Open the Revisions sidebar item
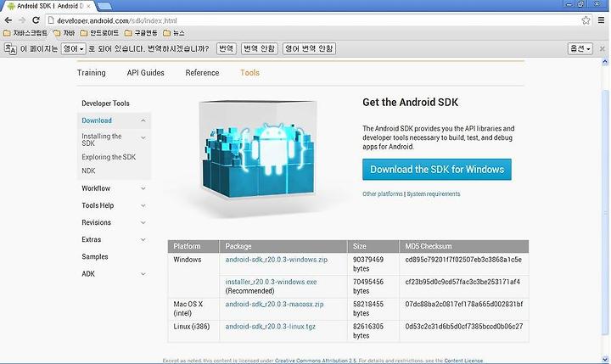Viewport: 611px width, 364px height. tap(96, 222)
